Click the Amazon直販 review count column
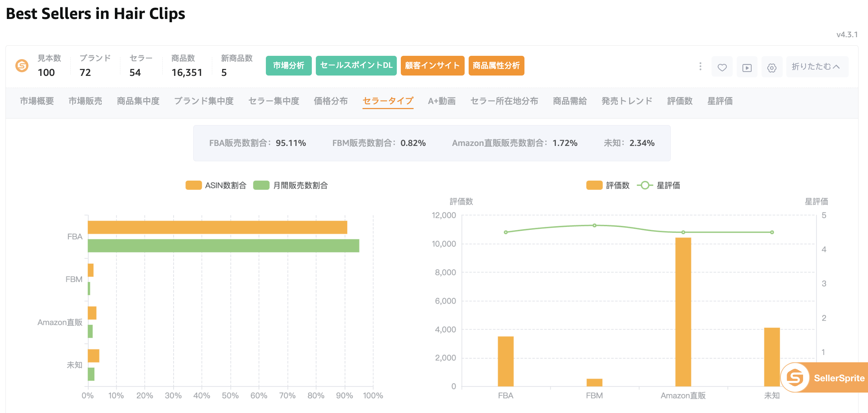The height and width of the screenshot is (413, 868). pyautogui.click(x=683, y=312)
